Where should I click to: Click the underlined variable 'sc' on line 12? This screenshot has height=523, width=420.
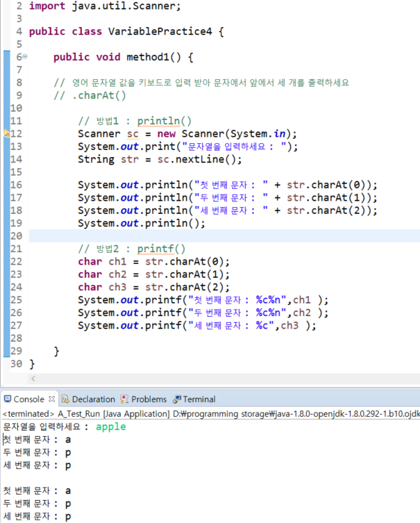tap(133, 134)
